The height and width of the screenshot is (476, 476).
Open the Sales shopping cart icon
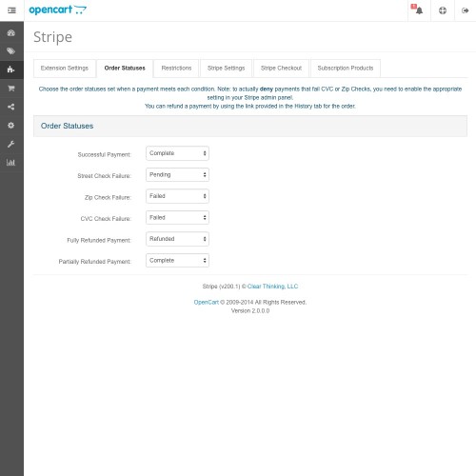point(11,89)
